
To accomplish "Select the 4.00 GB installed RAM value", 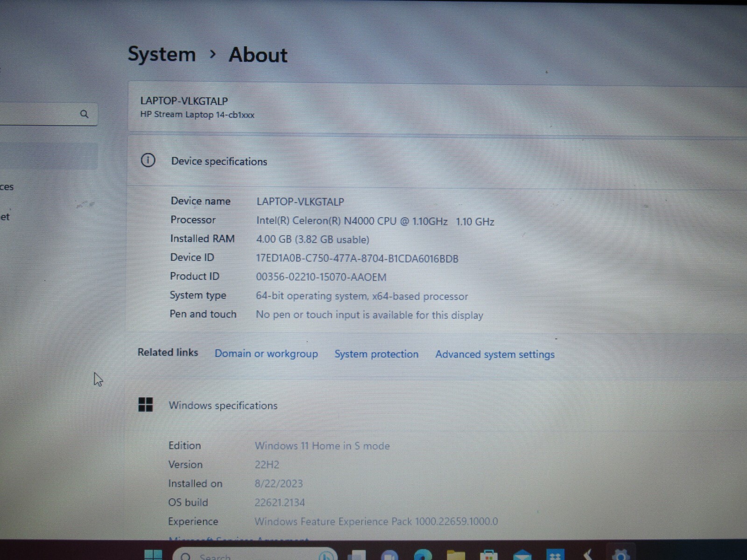I will (x=312, y=240).
